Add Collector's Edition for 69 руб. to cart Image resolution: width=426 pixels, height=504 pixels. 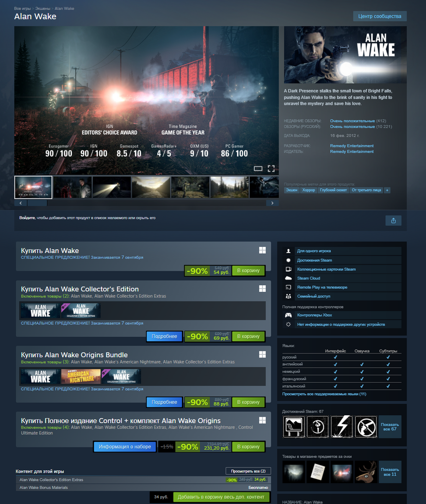pos(248,336)
